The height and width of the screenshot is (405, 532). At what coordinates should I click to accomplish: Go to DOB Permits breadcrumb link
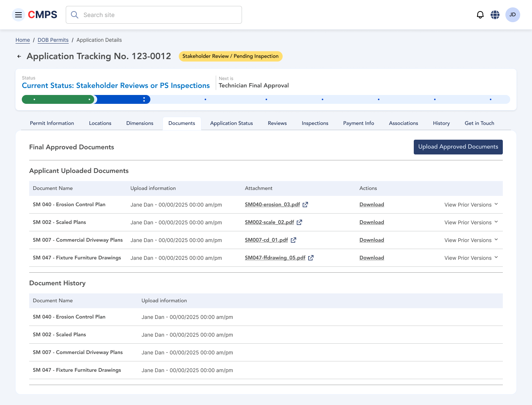(x=53, y=40)
